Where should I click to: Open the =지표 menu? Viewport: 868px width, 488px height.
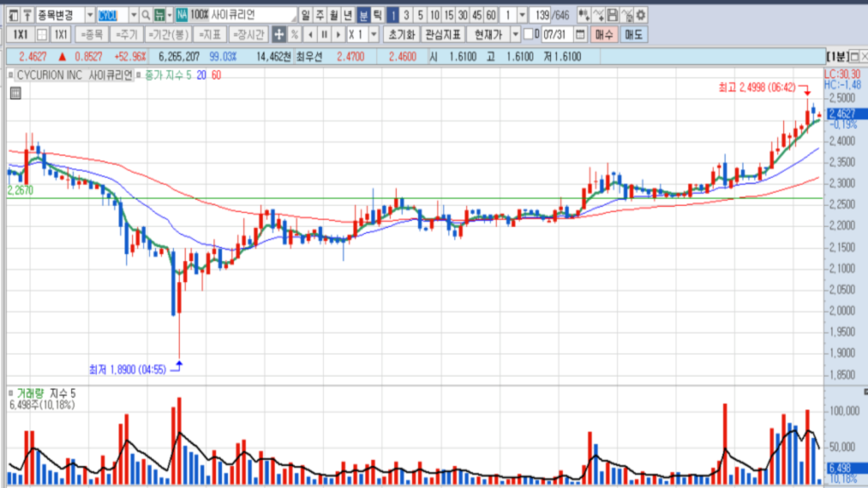click(x=210, y=35)
